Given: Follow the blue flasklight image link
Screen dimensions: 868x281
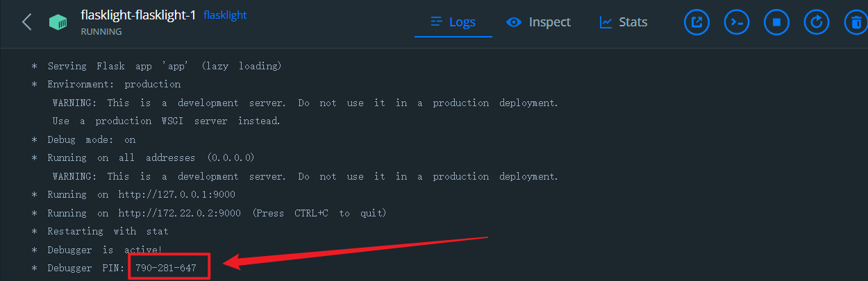Looking at the screenshot, I should (x=225, y=15).
